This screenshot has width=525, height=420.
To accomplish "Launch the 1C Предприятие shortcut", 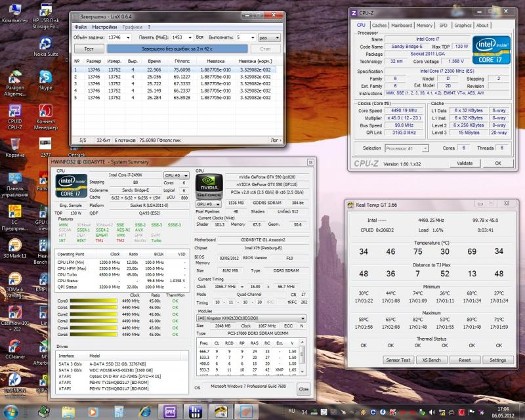I will click(14, 218).
